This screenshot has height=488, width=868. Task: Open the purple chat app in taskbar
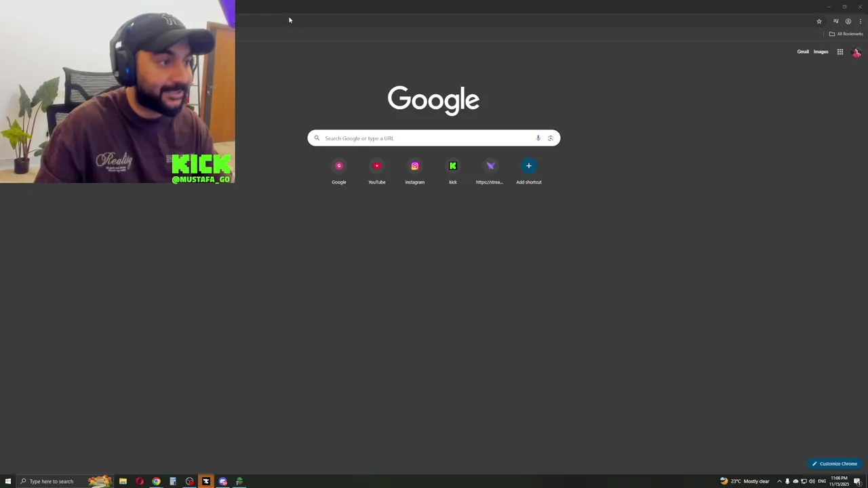click(222, 481)
